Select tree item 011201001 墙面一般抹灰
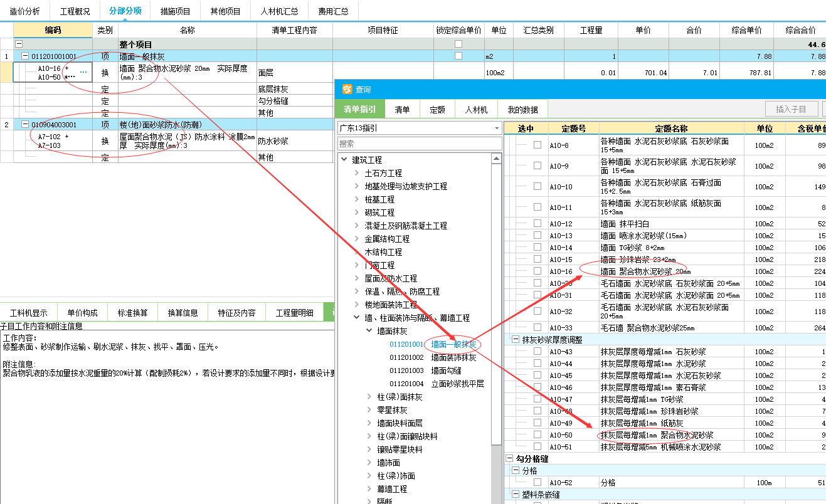Viewport: 826px width, 504px height. 433,344
